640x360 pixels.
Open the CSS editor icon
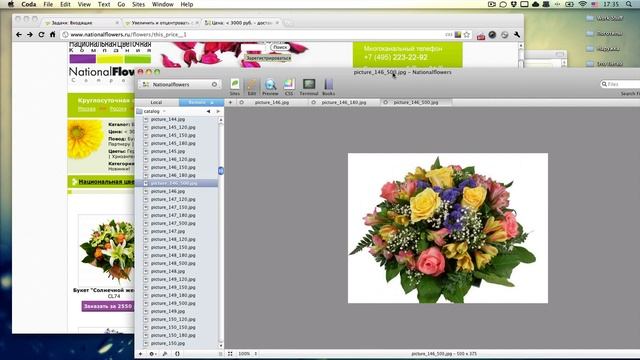tap(289, 87)
